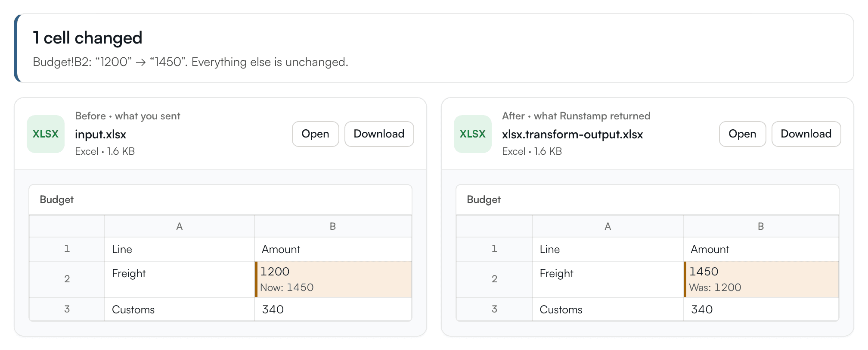
Task: Open the input.xlsx file
Action: pos(316,134)
